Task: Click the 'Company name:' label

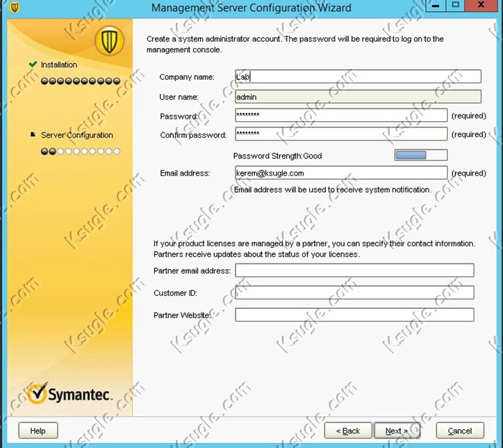Action: click(x=187, y=77)
